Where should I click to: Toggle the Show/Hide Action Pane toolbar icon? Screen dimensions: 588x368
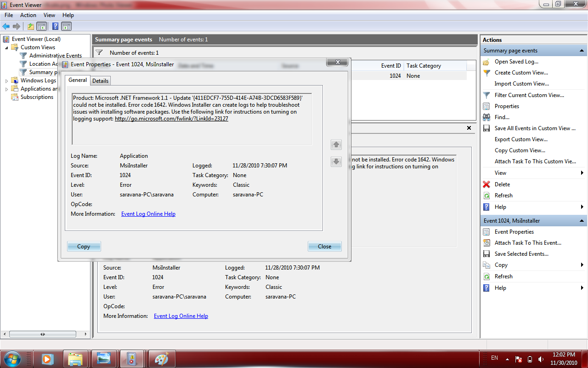click(67, 27)
